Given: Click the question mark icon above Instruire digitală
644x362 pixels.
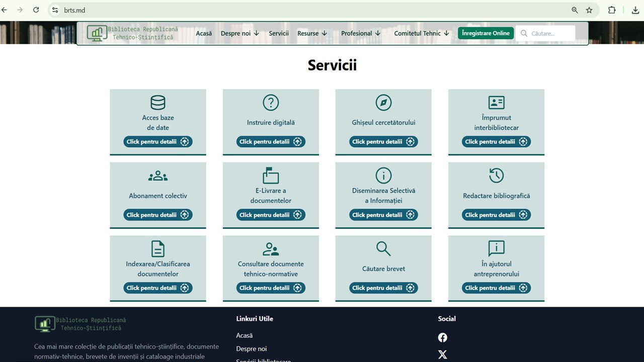Looking at the screenshot, I should (271, 103).
